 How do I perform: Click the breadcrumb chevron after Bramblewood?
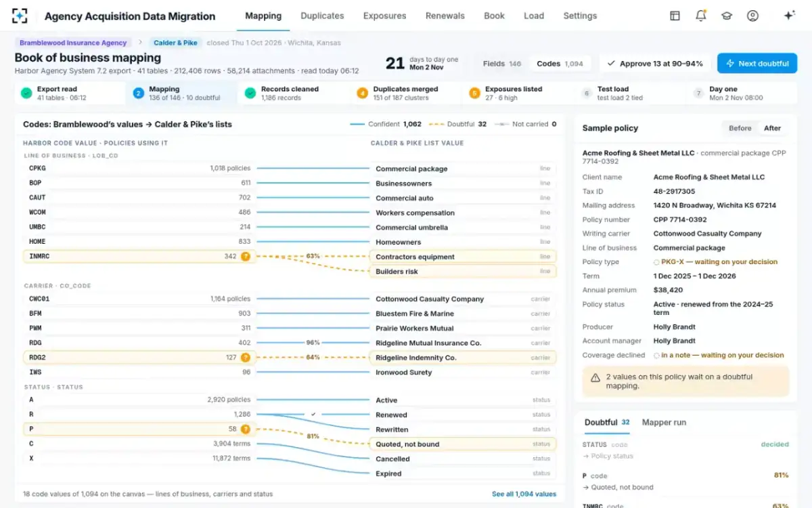point(141,43)
